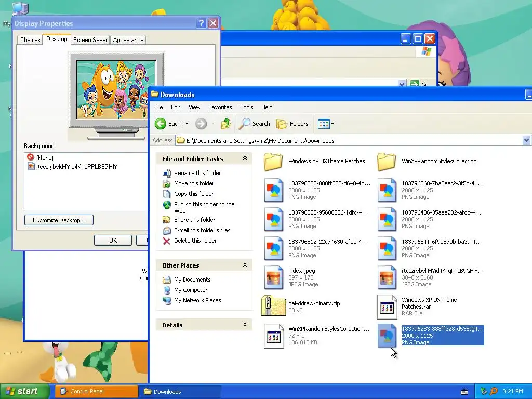Click E-mail this folder's files link
Image resolution: width=532 pixels, height=399 pixels.
pos(202,230)
